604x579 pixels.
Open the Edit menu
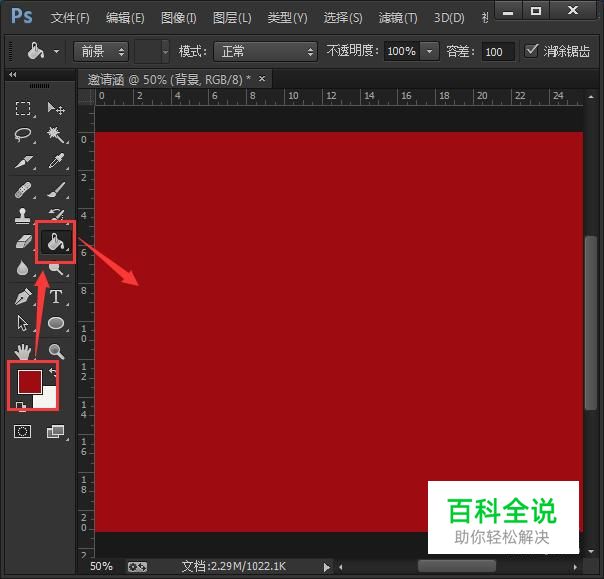[125, 18]
